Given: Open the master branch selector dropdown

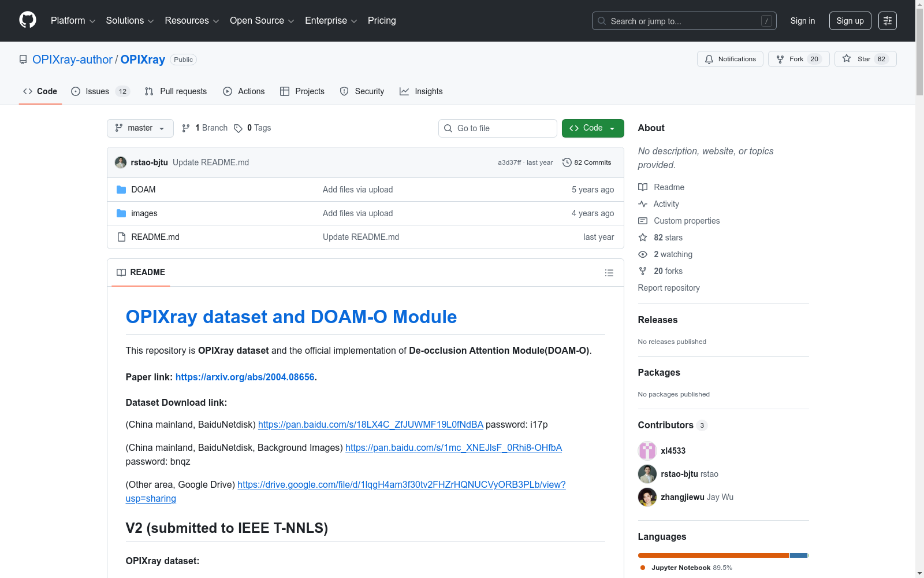Looking at the screenshot, I should (140, 128).
